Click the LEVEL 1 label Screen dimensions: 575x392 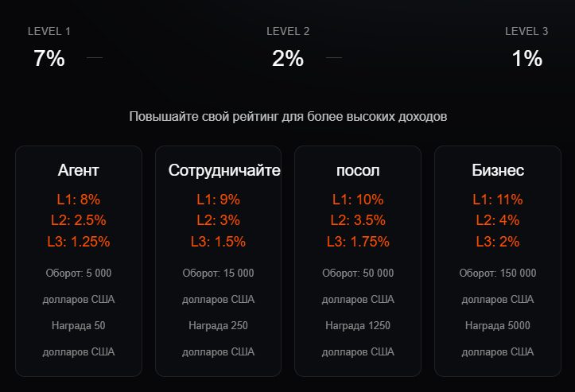[x=49, y=32]
